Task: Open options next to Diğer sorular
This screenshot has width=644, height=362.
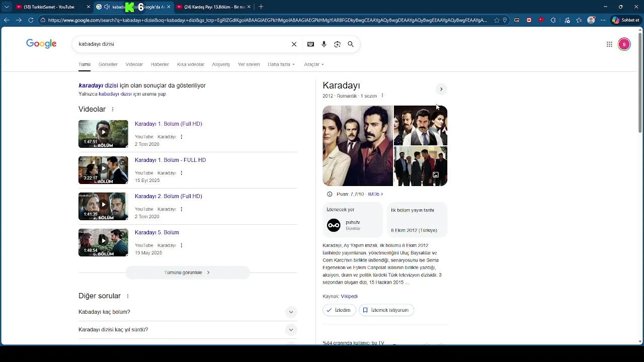Action: click(x=128, y=296)
